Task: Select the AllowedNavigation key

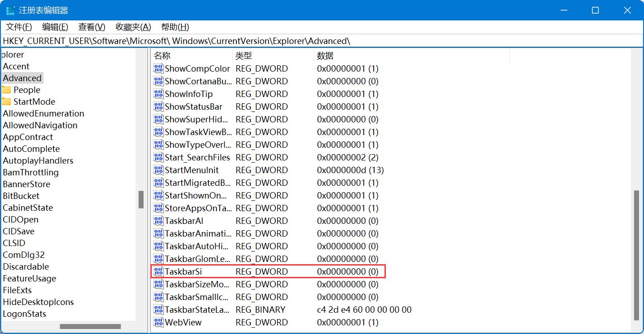Action: (x=40, y=125)
